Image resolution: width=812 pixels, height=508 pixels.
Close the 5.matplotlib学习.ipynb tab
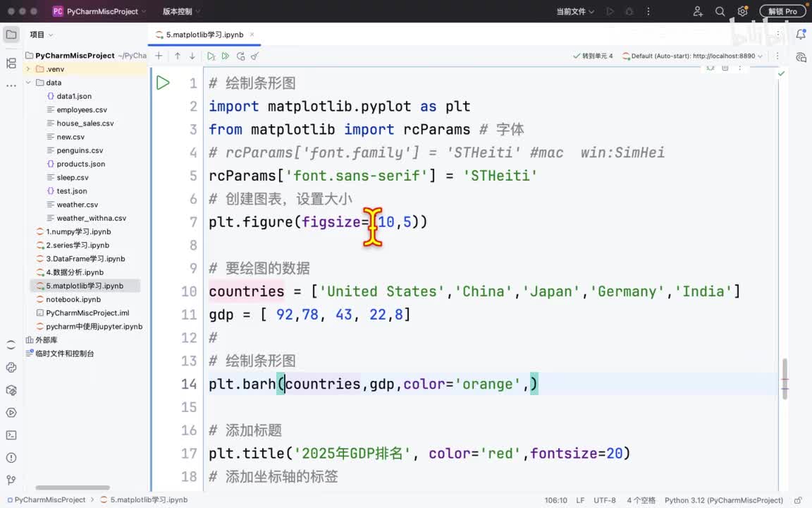point(252,35)
